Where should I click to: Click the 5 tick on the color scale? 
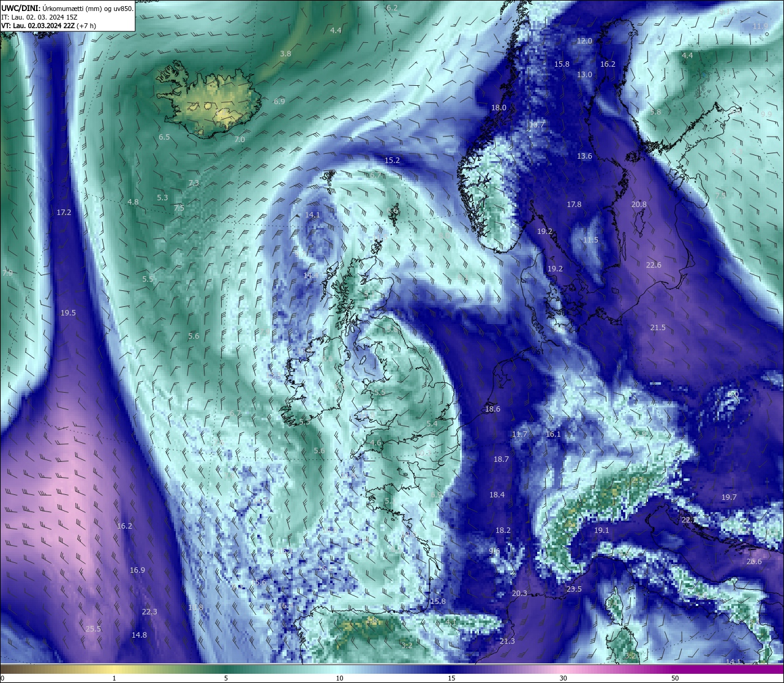click(227, 678)
